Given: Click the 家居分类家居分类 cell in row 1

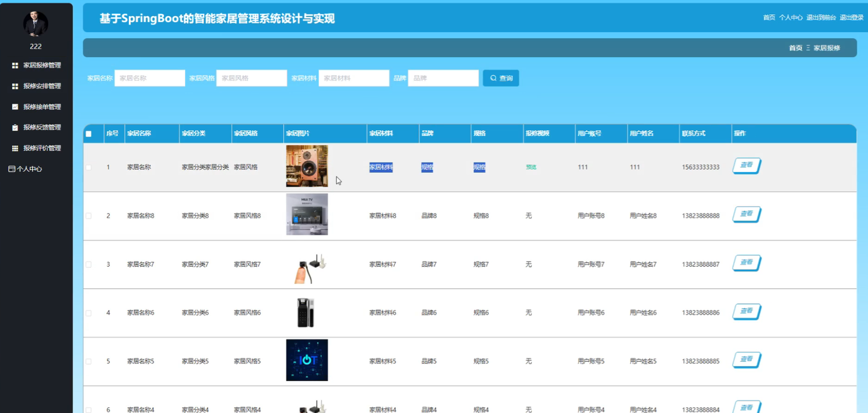Looking at the screenshot, I should pyautogui.click(x=205, y=167).
